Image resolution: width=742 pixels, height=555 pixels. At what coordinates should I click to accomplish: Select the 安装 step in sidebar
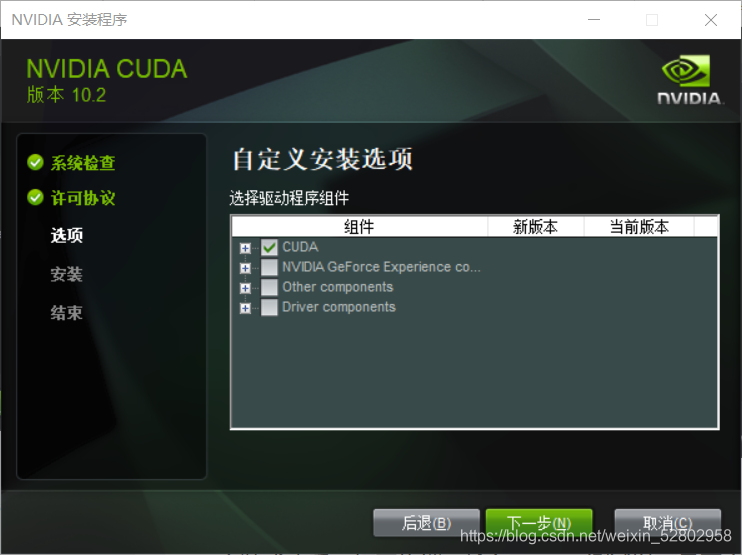[67, 274]
